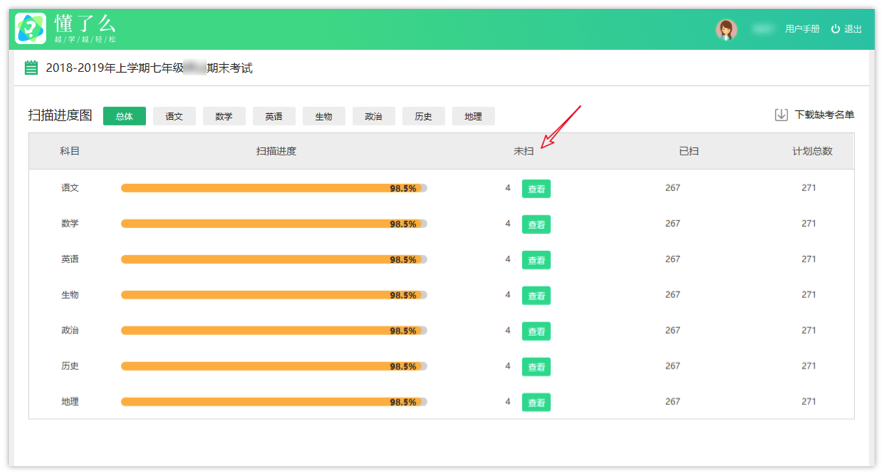The height and width of the screenshot is (475, 884).
Task: Click 查看 button in the 地理 row
Action: (536, 402)
